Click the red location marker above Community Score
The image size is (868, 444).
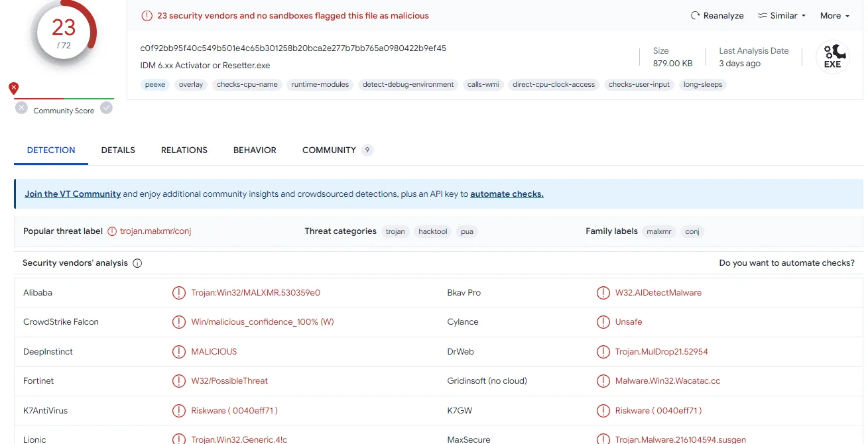(x=14, y=88)
